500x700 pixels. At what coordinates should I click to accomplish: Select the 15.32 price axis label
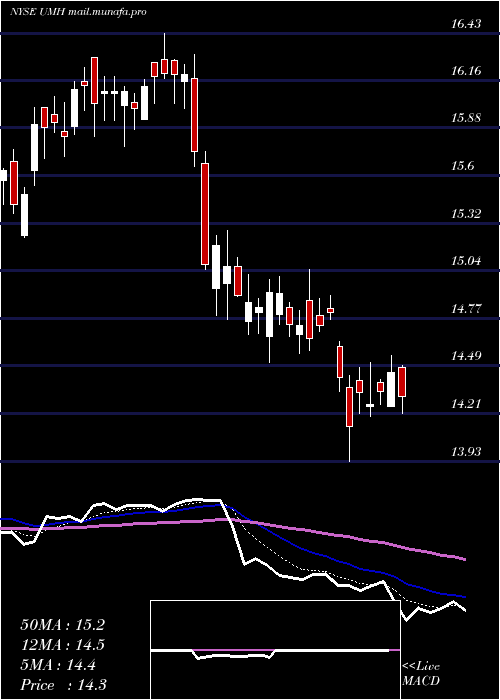pos(466,213)
